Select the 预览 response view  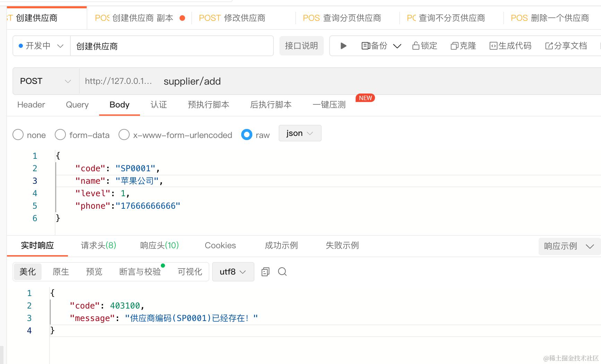[x=94, y=272]
